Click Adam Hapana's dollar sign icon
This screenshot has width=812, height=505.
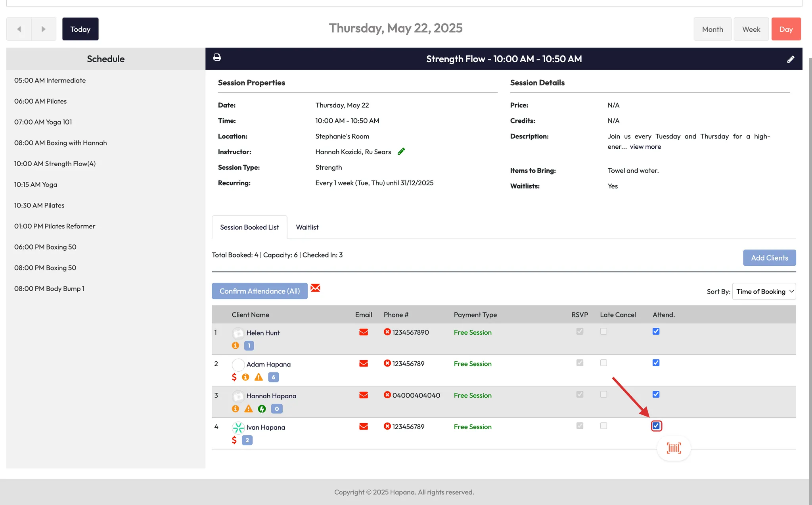coord(234,377)
